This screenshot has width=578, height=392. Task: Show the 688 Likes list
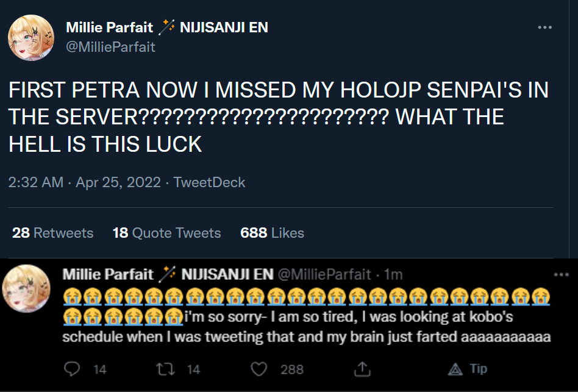[x=272, y=233]
